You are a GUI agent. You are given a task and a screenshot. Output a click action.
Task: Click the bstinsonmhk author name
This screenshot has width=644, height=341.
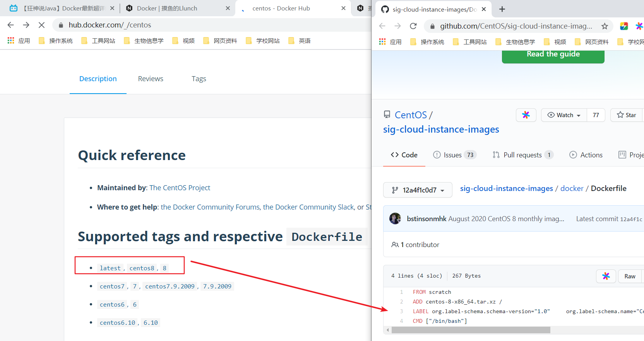(x=426, y=219)
